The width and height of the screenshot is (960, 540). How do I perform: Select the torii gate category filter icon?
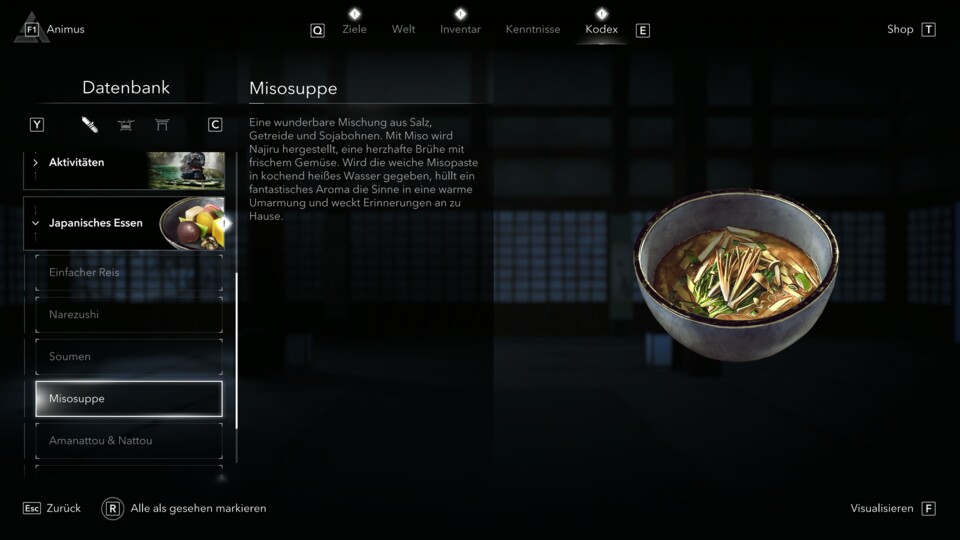[162, 125]
